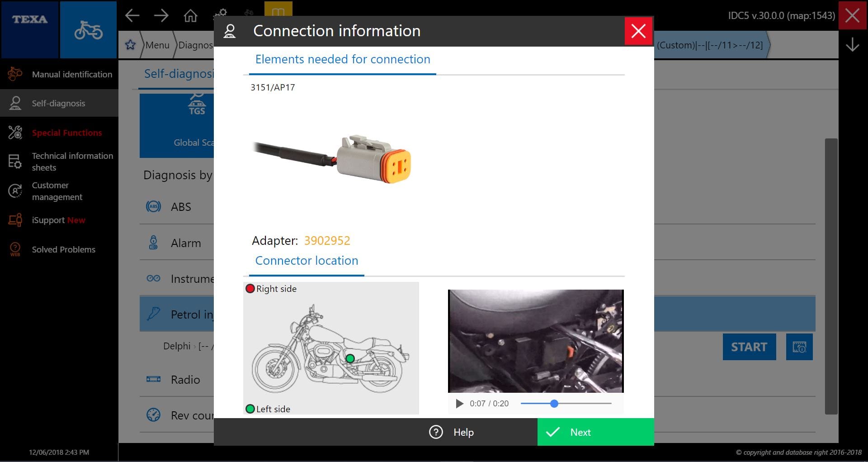Open the home screen icon

pos(190,16)
